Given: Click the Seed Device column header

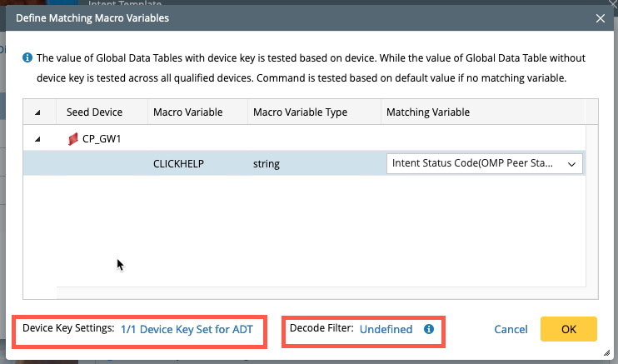Looking at the screenshot, I should (x=94, y=112).
